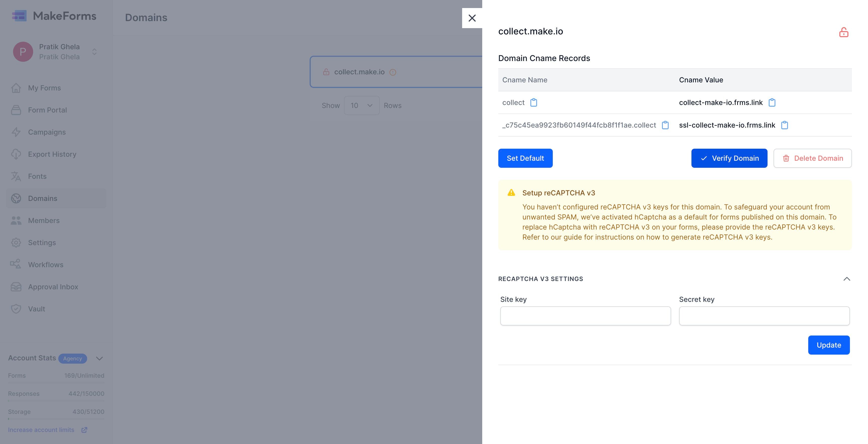
Task: Click the Cname Value column header
Action: coord(701,80)
